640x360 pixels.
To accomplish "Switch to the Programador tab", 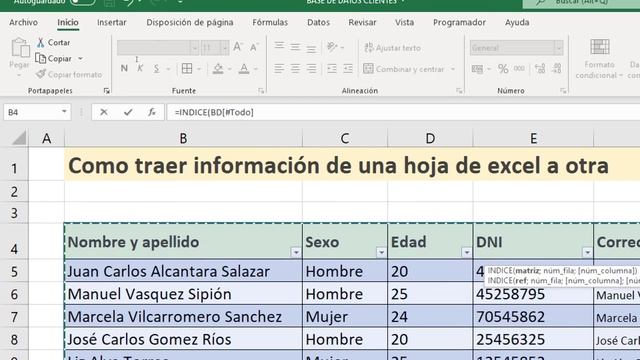I will click(459, 22).
